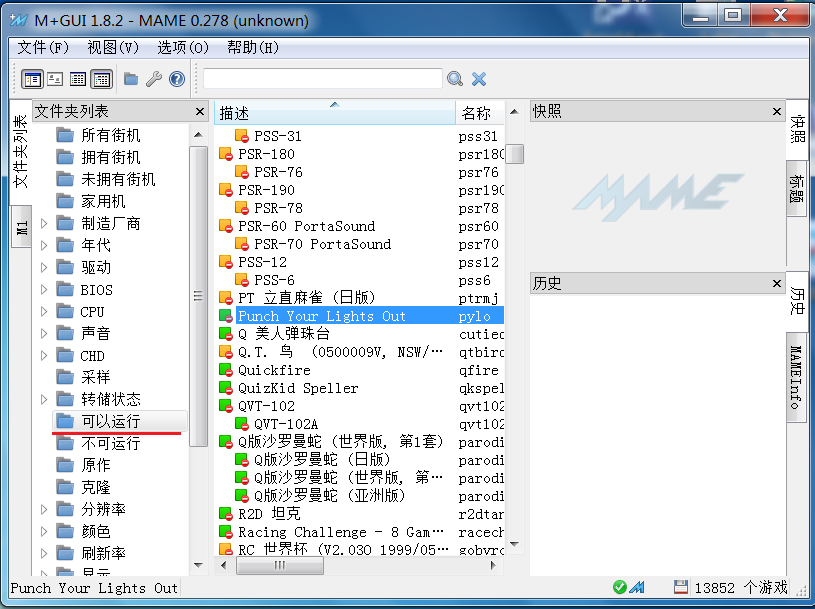Open the 帮助(H) menu
This screenshot has width=815, height=609.
(x=253, y=48)
